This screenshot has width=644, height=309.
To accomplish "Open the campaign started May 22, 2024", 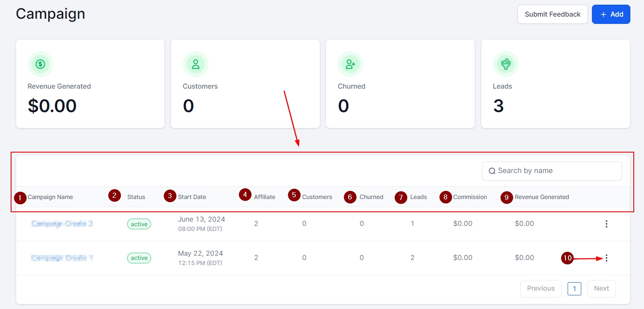I will pos(62,258).
